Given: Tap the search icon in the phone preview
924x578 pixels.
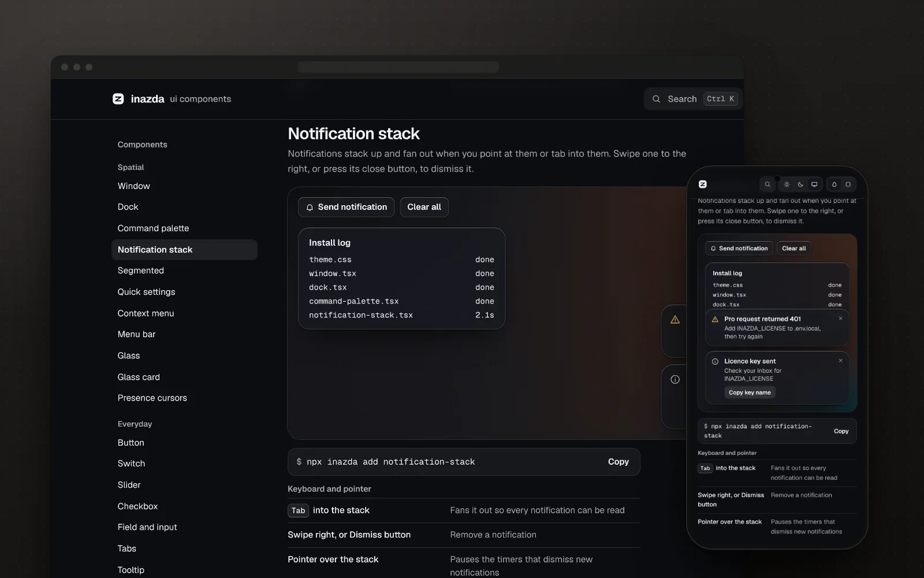Looking at the screenshot, I should 767,184.
